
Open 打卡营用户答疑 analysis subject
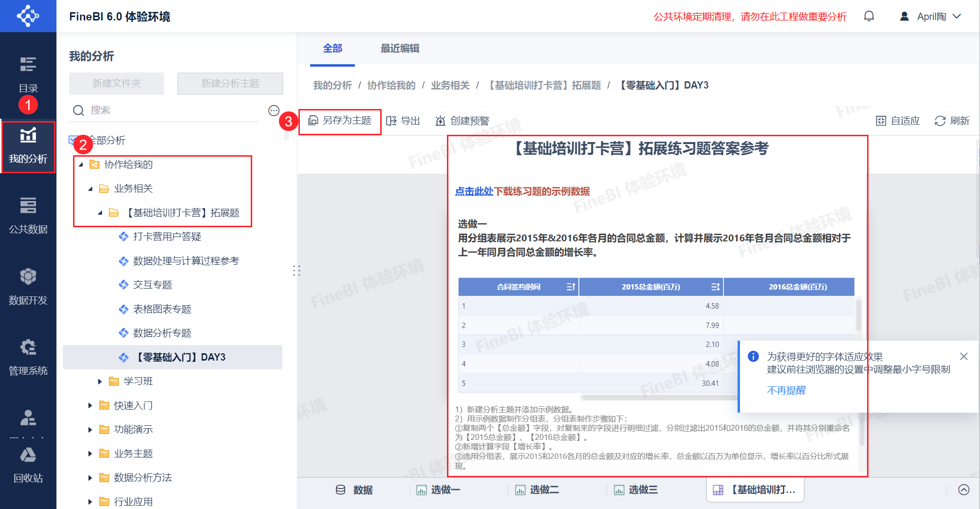[x=167, y=237]
